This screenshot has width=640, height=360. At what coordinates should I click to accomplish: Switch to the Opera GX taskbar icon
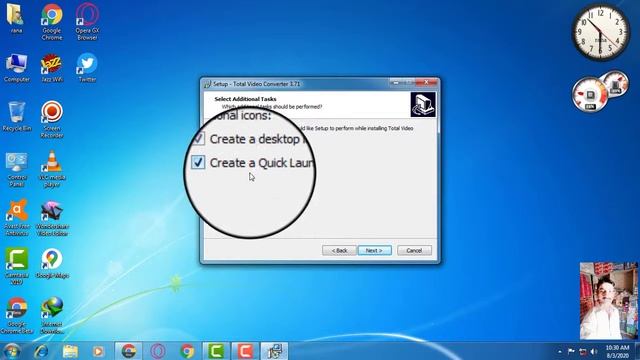point(158,351)
